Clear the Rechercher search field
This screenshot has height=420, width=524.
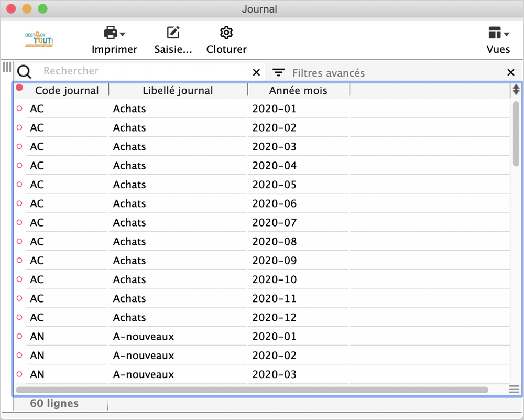(x=256, y=72)
